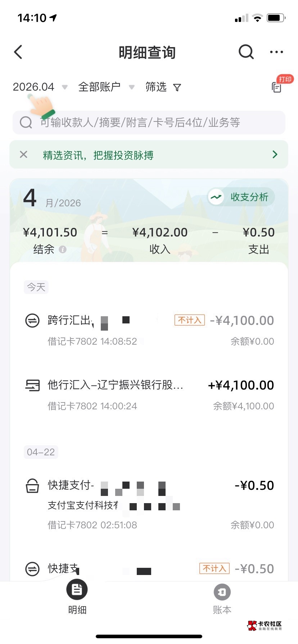
Task: Tap the 快捷支付 shopping bag icon
Action: point(32,486)
